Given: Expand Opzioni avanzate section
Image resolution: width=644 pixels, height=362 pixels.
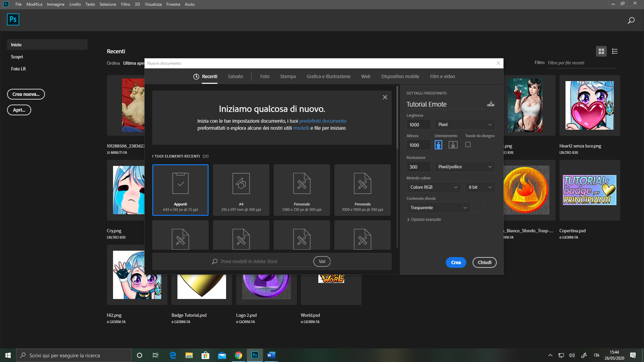Looking at the screenshot, I should [424, 220].
